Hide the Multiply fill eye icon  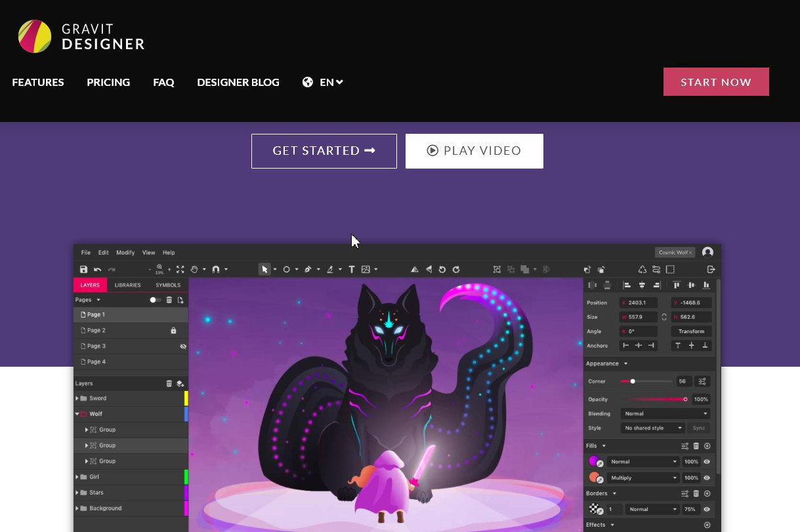707,478
